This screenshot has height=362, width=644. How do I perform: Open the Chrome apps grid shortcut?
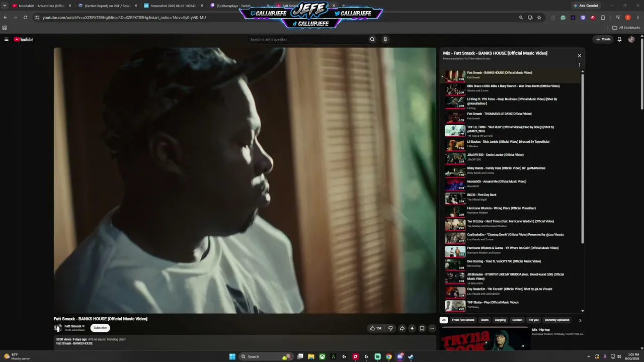[5, 28]
